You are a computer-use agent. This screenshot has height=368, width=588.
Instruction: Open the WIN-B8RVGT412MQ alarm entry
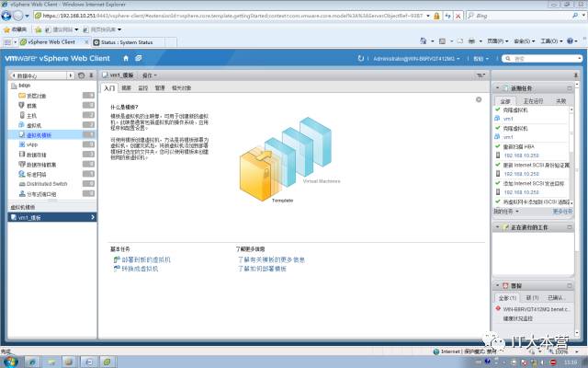tap(537, 309)
